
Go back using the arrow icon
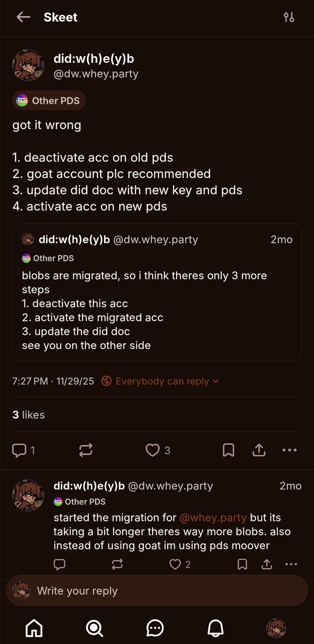[x=24, y=17]
